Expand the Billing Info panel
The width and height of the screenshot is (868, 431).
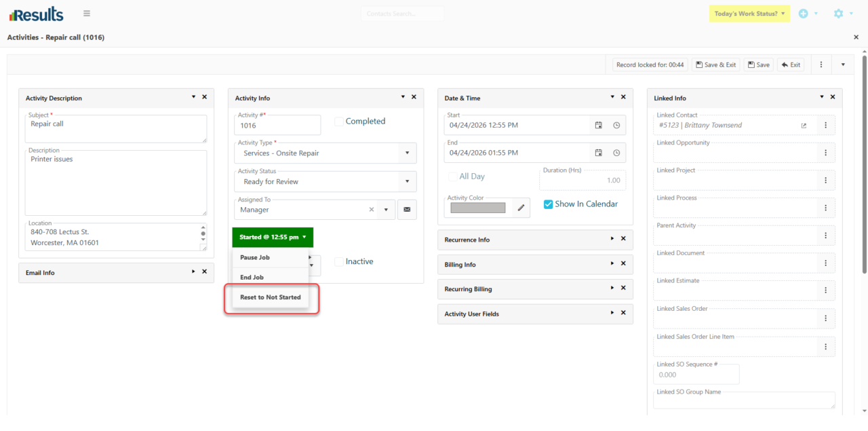point(612,263)
